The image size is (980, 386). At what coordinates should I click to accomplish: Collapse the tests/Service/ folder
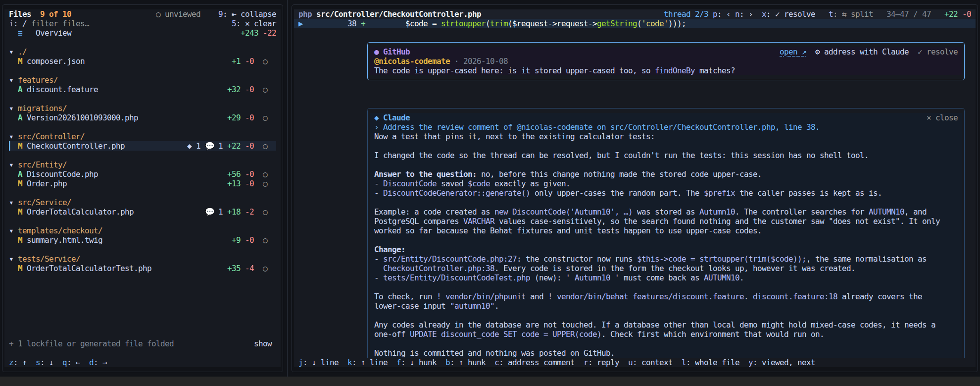pos(11,259)
